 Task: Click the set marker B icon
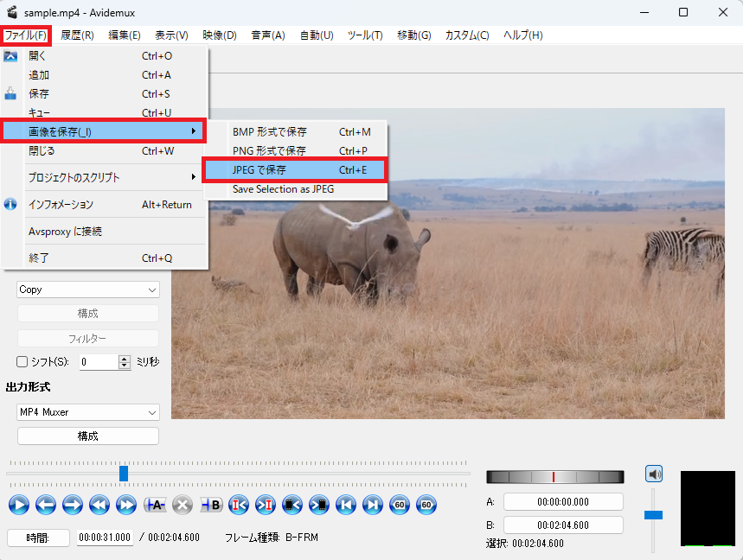coord(210,505)
